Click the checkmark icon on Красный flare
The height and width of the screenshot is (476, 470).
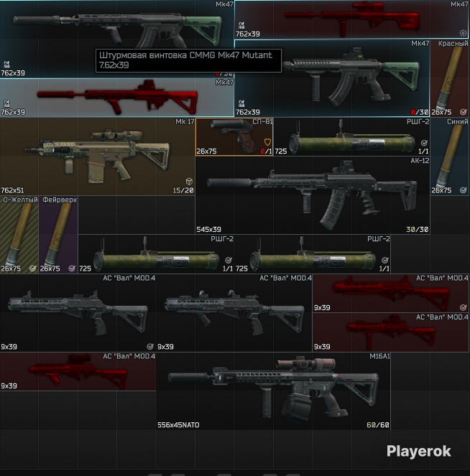click(x=463, y=112)
